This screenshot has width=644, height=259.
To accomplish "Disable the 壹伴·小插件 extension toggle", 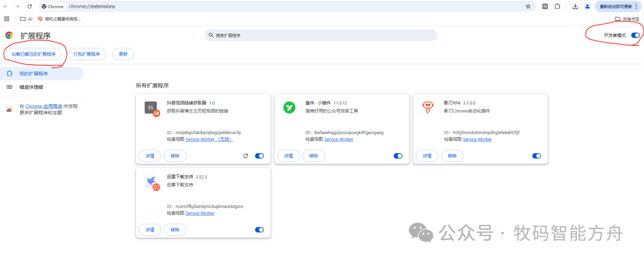I will click(398, 156).
